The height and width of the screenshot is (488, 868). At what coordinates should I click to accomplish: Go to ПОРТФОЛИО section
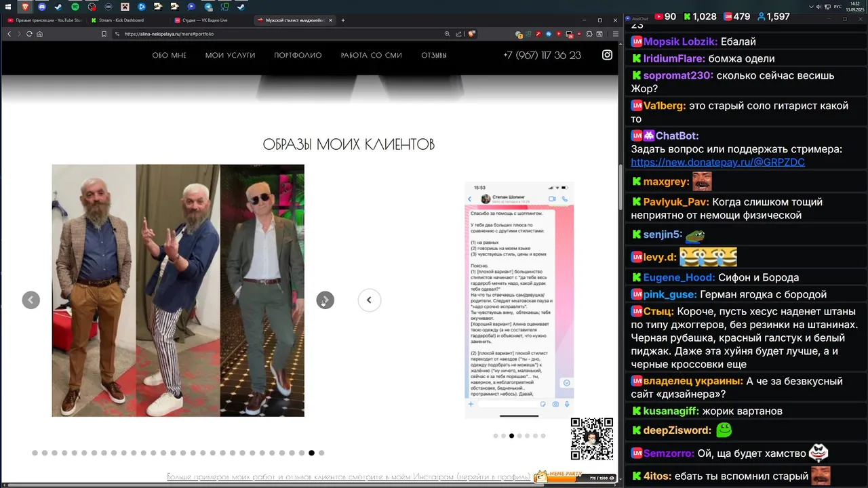[x=298, y=56]
